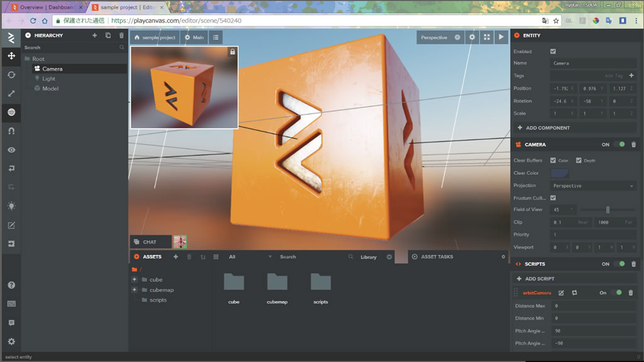Launch the scene with play button
Screen dimensions: 644x362
[501, 37]
